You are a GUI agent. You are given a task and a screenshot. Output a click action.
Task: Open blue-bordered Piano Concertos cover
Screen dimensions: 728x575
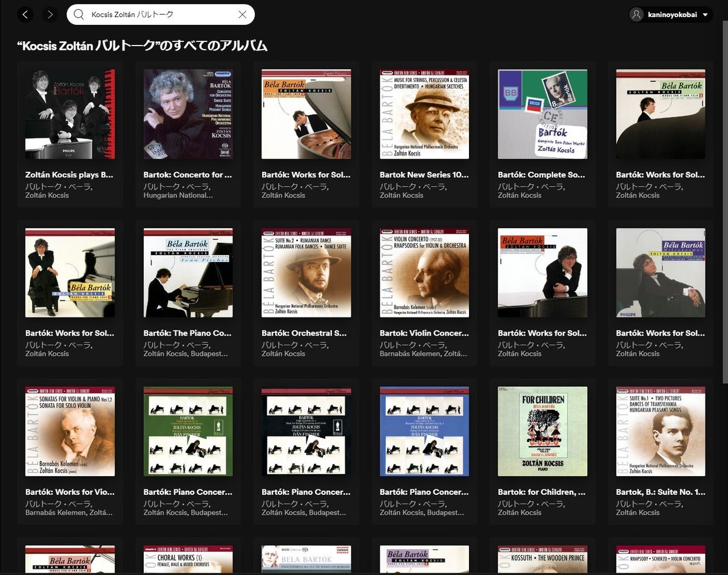(x=424, y=432)
